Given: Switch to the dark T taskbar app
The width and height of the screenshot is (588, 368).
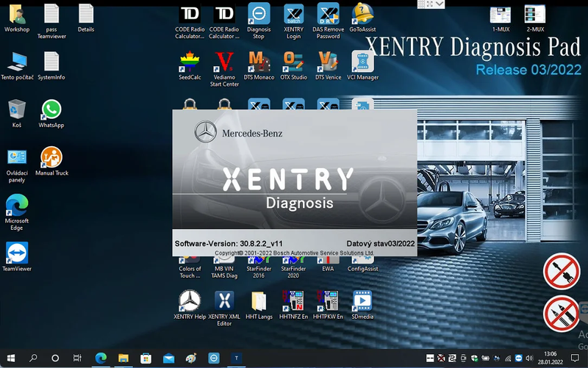Looking at the screenshot, I should tap(236, 358).
